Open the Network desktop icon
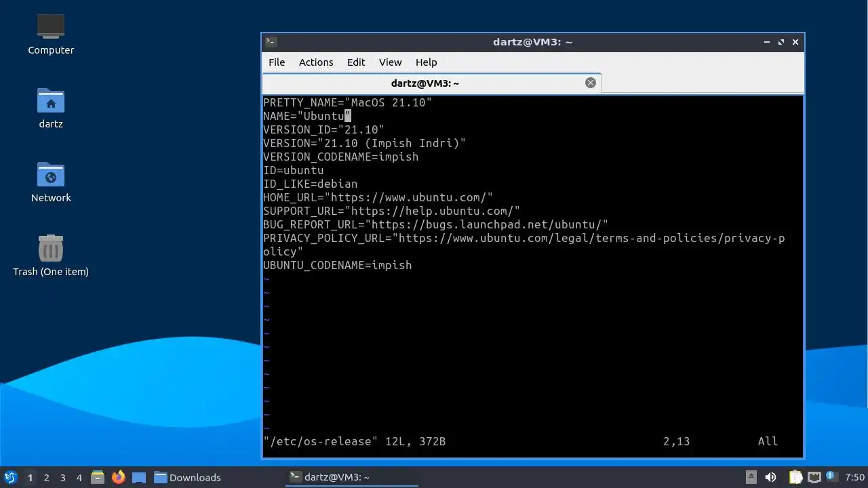Image resolution: width=868 pixels, height=488 pixels. tap(51, 182)
